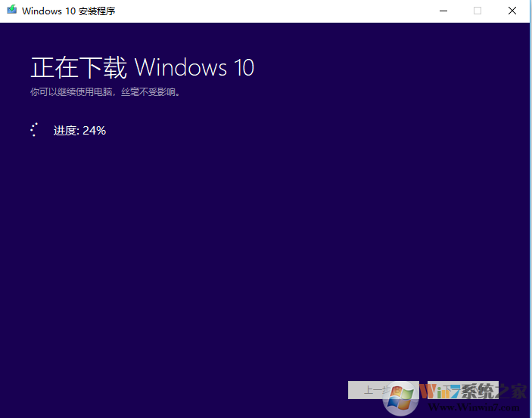Image resolution: width=532 pixels, height=418 pixels.
Task: Click the Windows 10 setup icon in title bar
Action: (11, 10)
